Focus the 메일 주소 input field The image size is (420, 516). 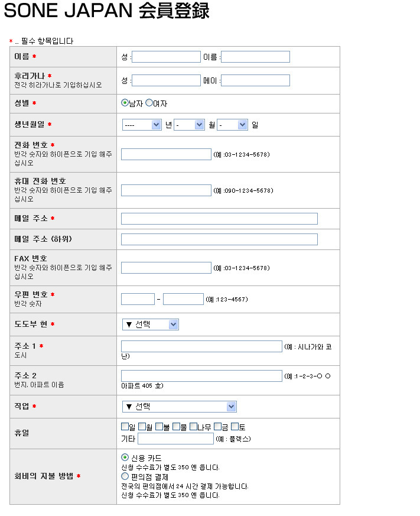click(219, 219)
